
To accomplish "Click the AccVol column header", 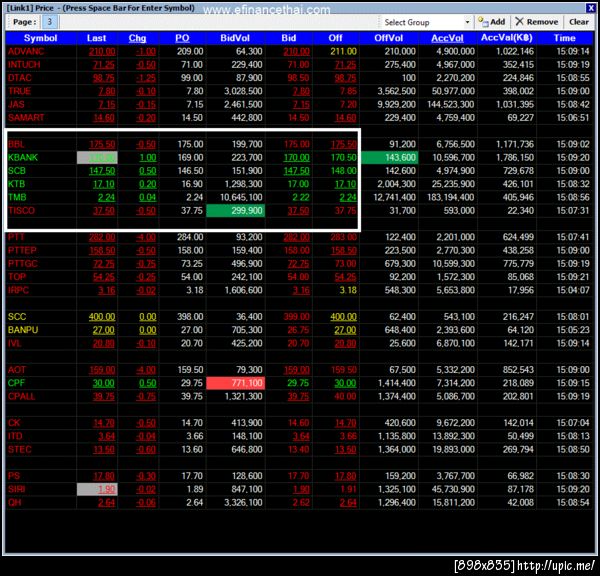I will tap(447, 38).
